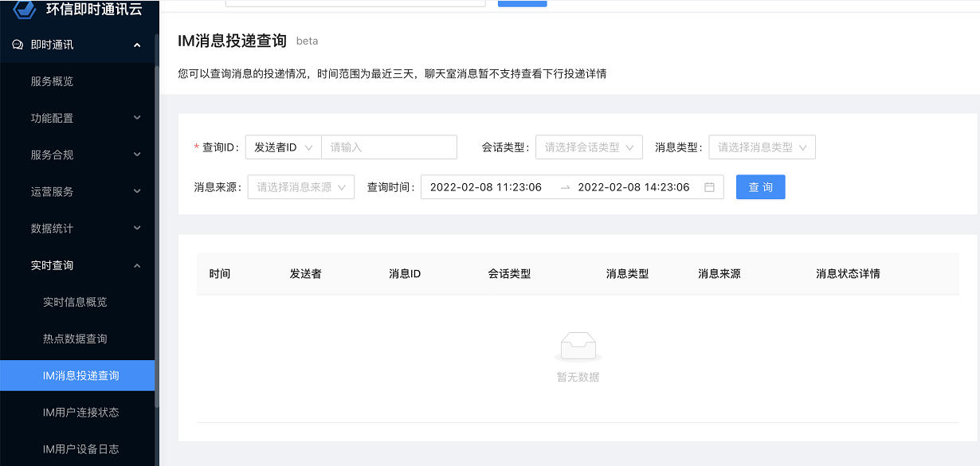Open the 消息类型 dropdown
Image resolution: width=980 pixels, height=466 pixels.
[762, 147]
